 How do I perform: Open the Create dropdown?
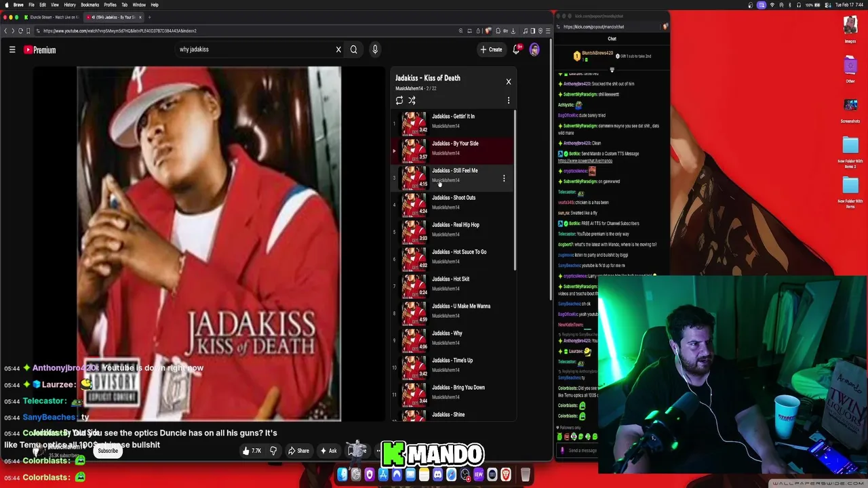click(492, 49)
